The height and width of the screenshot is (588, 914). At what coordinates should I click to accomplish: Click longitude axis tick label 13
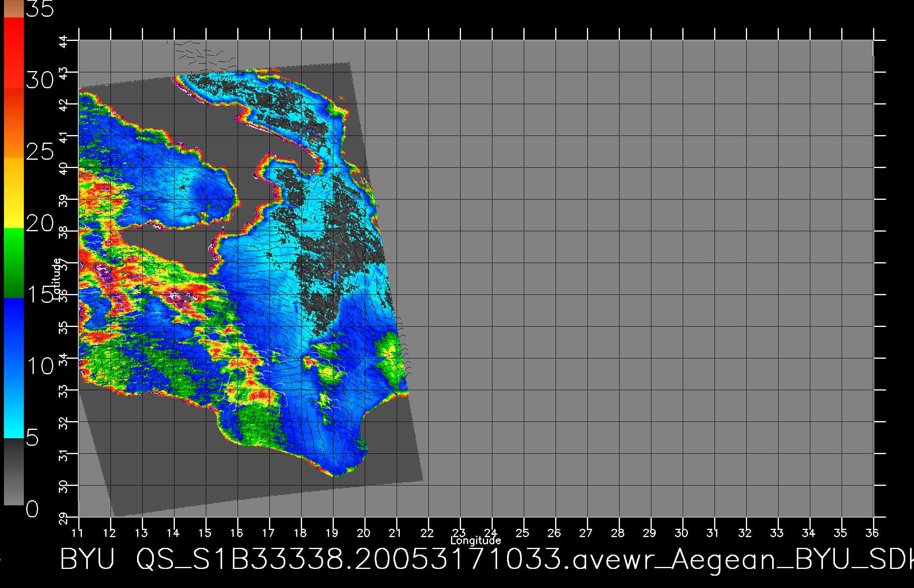[141, 533]
